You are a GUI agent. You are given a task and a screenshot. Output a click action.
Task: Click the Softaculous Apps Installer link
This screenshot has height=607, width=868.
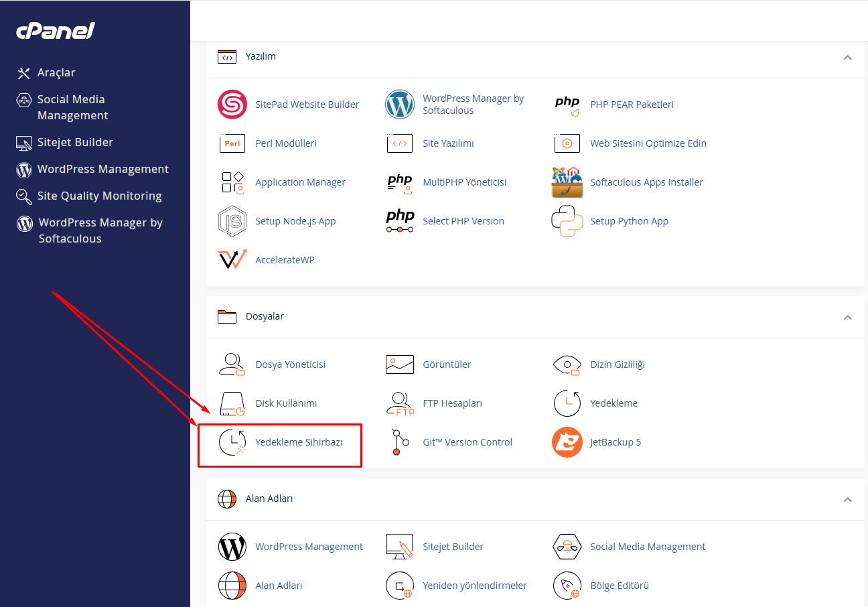pyautogui.click(x=646, y=182)
